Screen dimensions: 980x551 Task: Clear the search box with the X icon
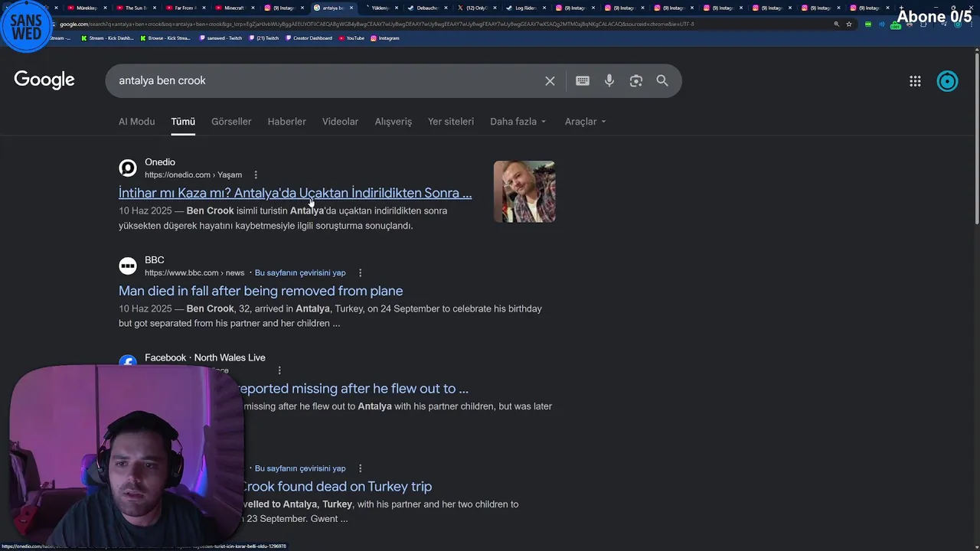550,80
